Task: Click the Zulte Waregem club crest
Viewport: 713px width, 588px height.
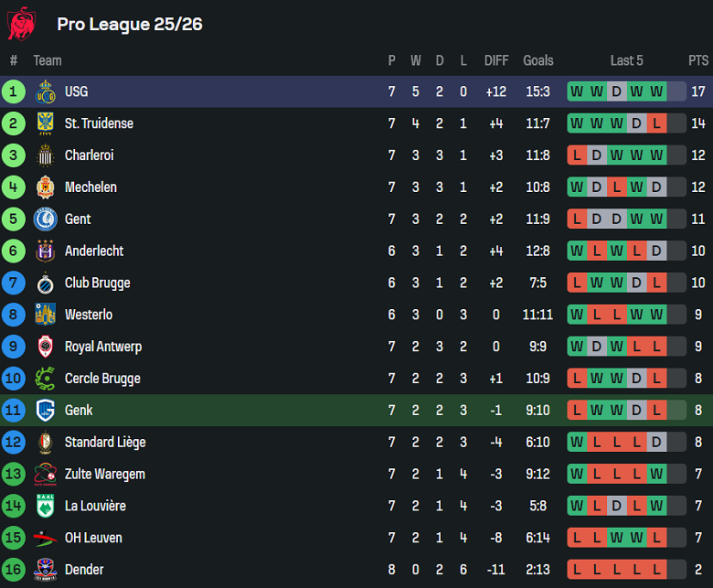Action: tap(46, 474)
